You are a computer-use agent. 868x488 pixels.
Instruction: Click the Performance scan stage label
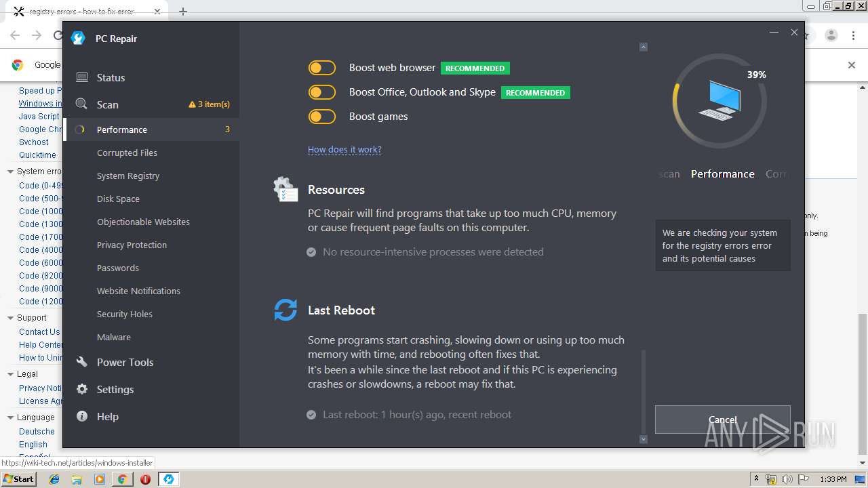coord(723,174)
